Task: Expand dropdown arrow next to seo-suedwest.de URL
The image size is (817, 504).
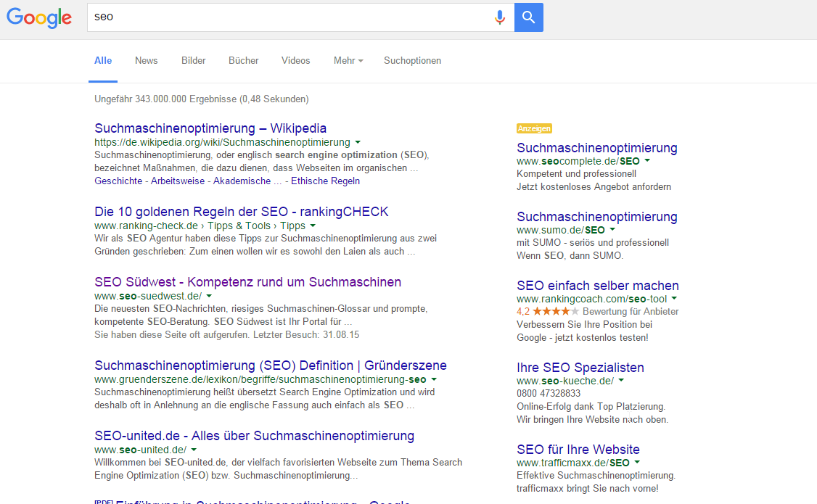Action: point(209,297)
